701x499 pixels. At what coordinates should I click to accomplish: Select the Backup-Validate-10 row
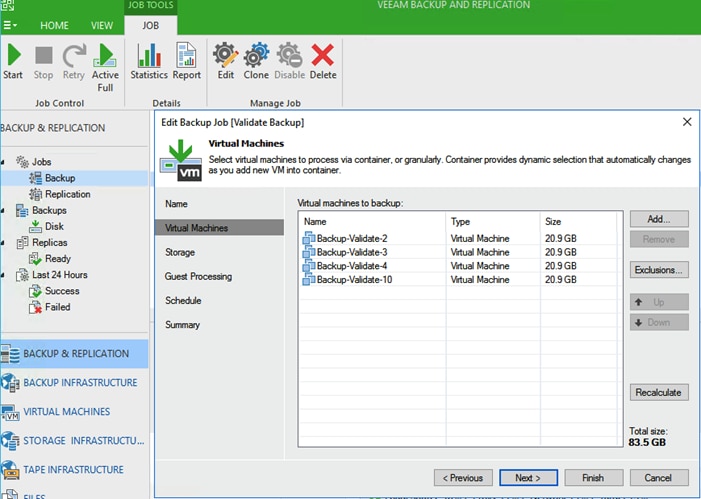460,279
